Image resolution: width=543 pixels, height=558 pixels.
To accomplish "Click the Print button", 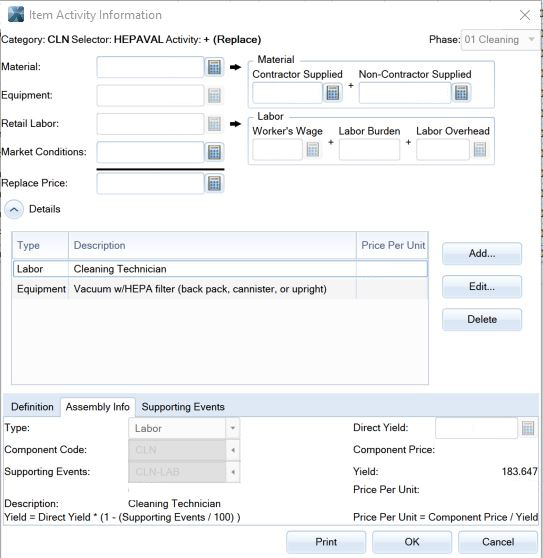I will [x=326, y=542].
